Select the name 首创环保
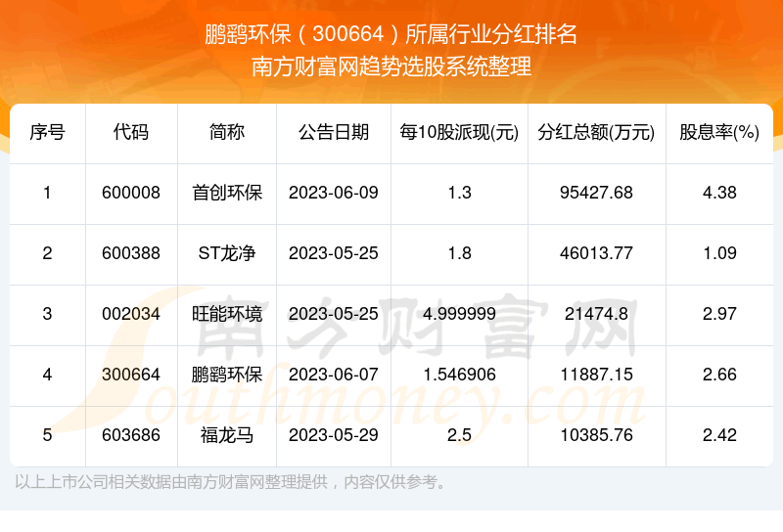Image resolution: width=783 pixels, height=532 pixels. pos(227,193)
